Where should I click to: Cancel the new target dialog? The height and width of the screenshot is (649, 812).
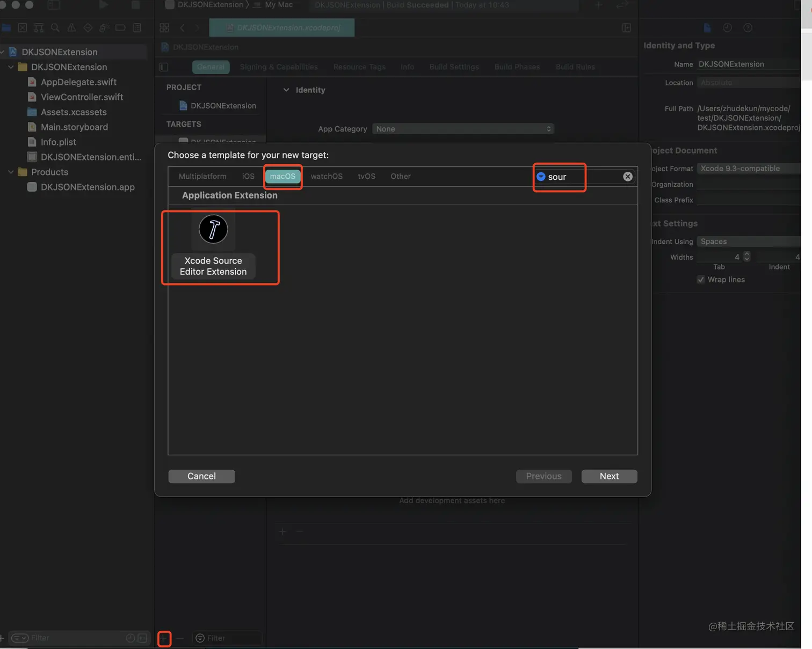point(201,476)
